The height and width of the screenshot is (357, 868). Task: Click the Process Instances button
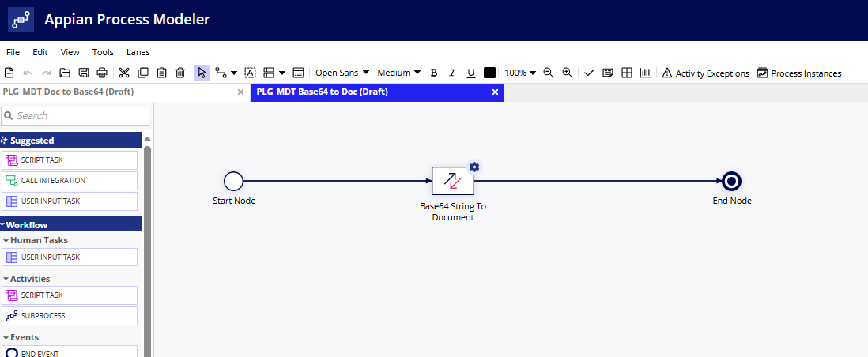point(798,73)
